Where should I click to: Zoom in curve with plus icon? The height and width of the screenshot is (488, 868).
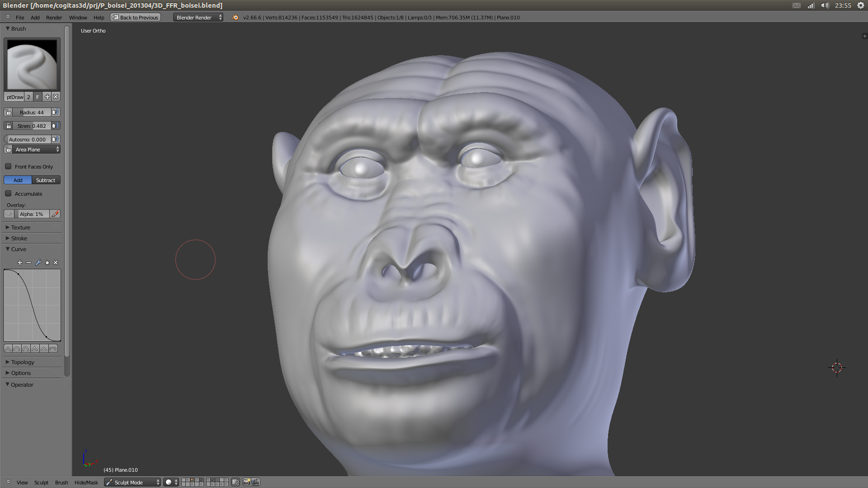[19, 263]
